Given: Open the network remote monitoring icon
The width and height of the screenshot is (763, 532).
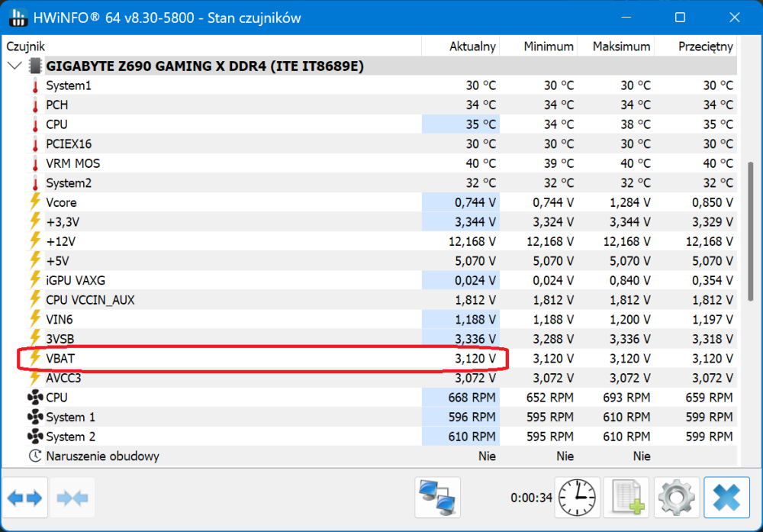Looking at the screenshot, I should pyautogui.click(x=437, y=498).
